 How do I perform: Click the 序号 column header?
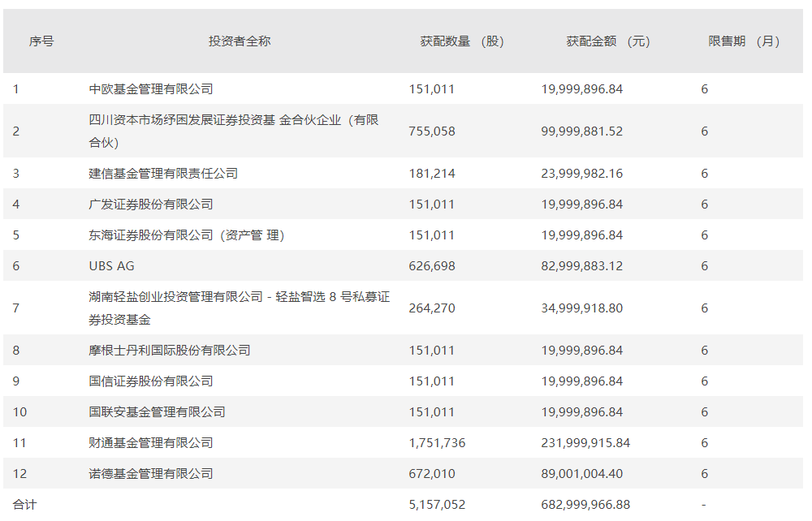pyautogui.click(x=41, y=41)
